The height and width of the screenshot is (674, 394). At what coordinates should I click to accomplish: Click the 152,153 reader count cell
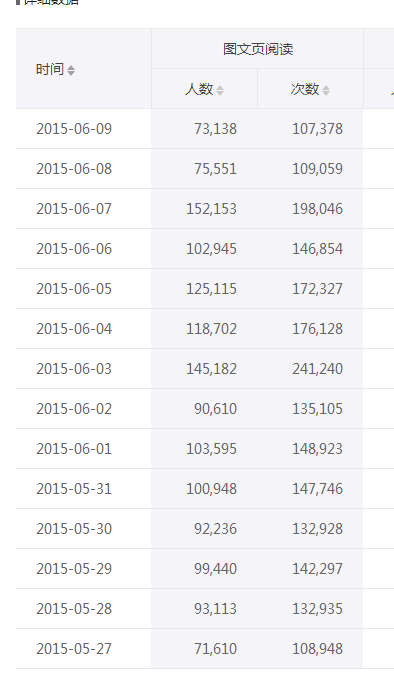211,209
